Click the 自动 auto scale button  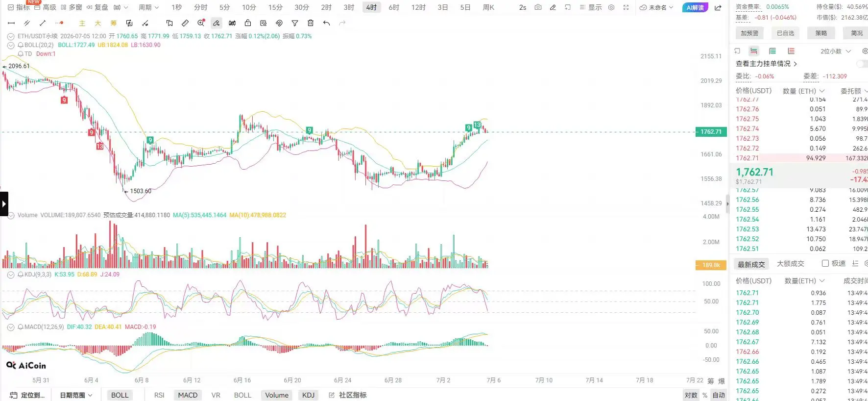[x=719, y=395]
